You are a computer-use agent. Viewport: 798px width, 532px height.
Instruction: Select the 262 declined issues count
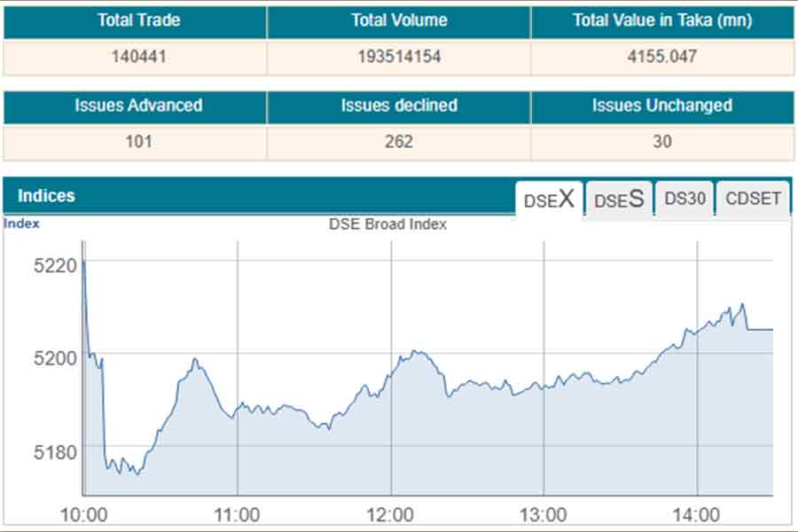(398, 141)
